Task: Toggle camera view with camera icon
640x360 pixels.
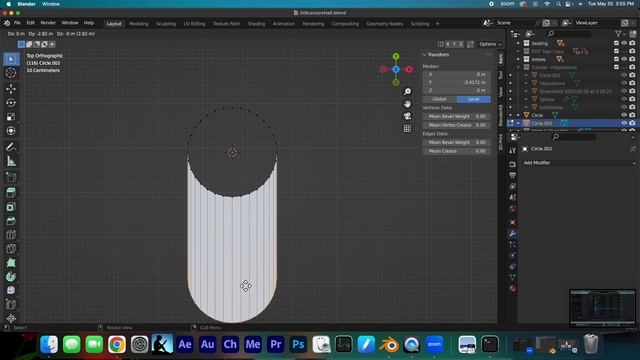Action: 407,116
